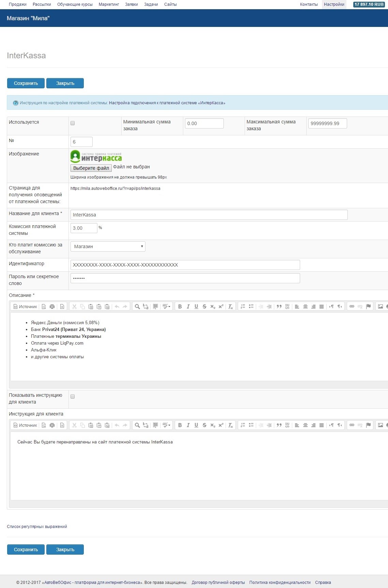Open the Кто платит комиссию dropdown
The height and width of the screenshot is (588, 388).
[108, 246]
